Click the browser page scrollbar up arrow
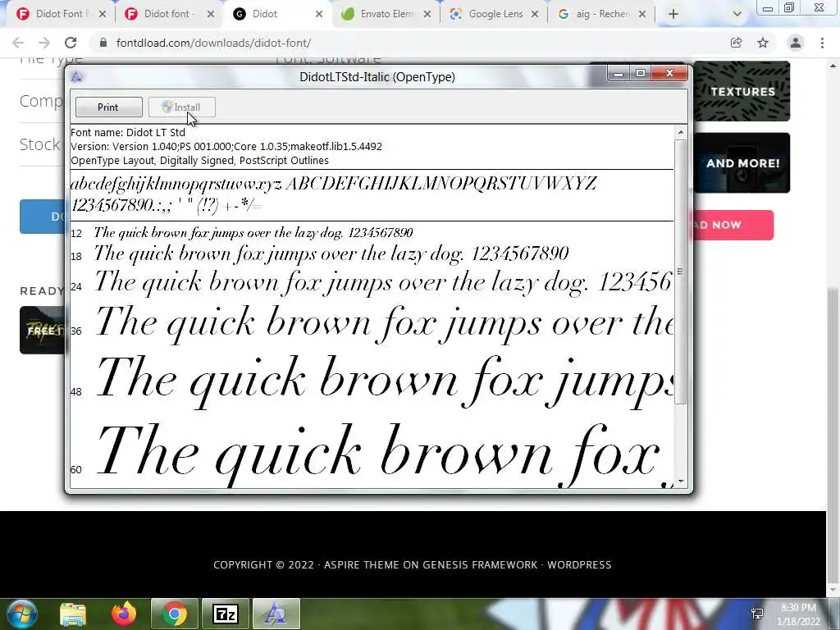The height and width of the screenshot is (630, 840). pos(833,66)
